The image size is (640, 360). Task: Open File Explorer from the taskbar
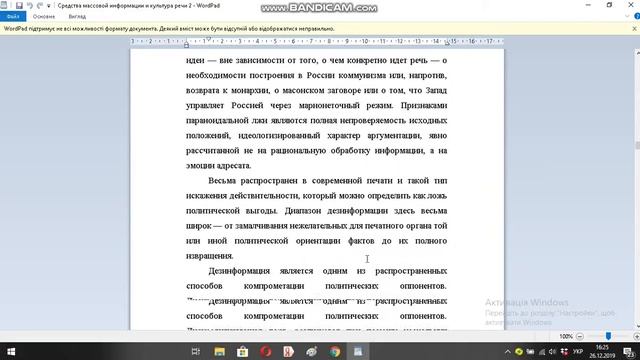point(219,351)
